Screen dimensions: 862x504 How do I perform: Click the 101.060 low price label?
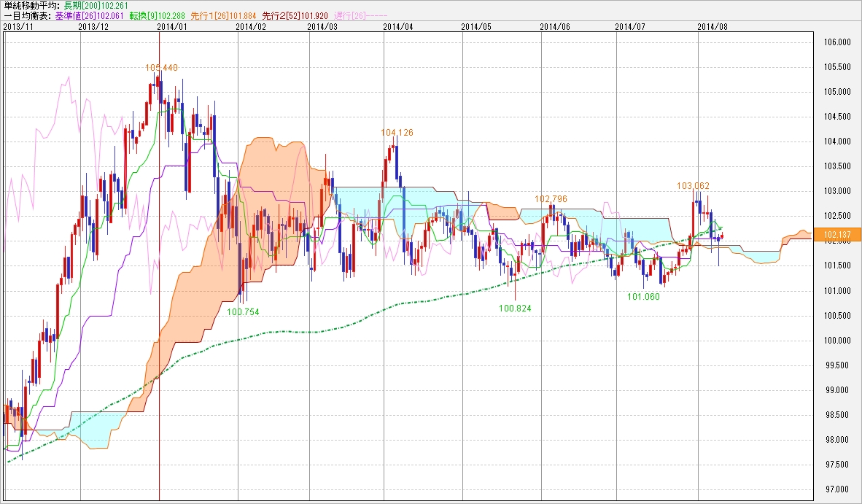tap(643, 297)
